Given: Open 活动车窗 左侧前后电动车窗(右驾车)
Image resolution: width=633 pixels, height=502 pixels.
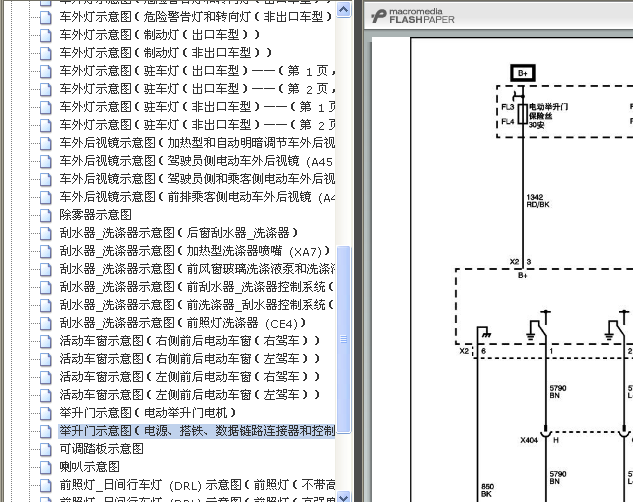Looking at the screenshot, I should (190, 377).
